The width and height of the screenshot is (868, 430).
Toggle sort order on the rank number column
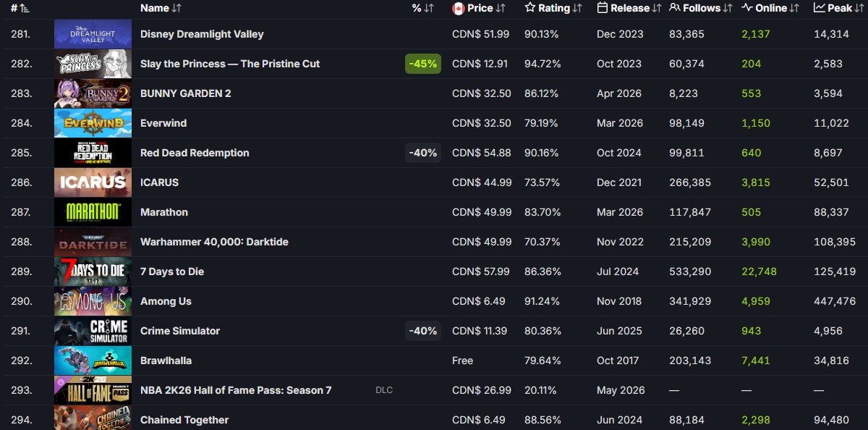coord(20,8)
